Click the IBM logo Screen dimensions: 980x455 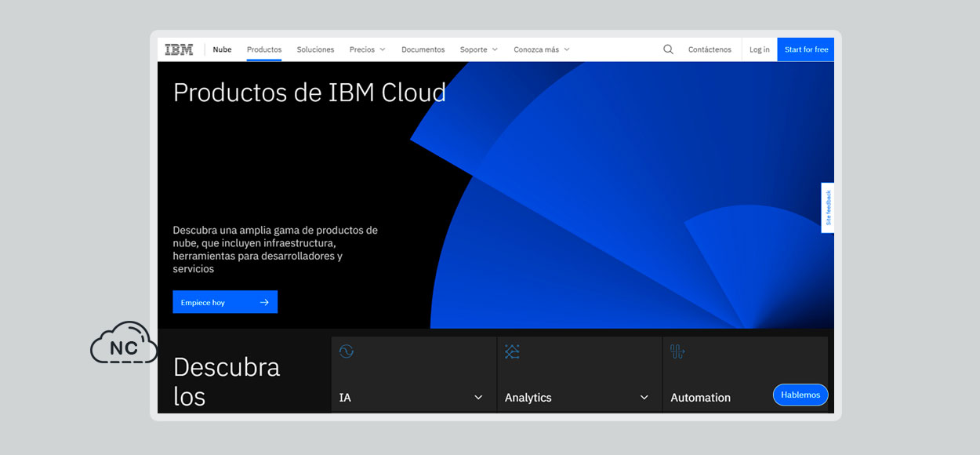[x=179, y=49]
